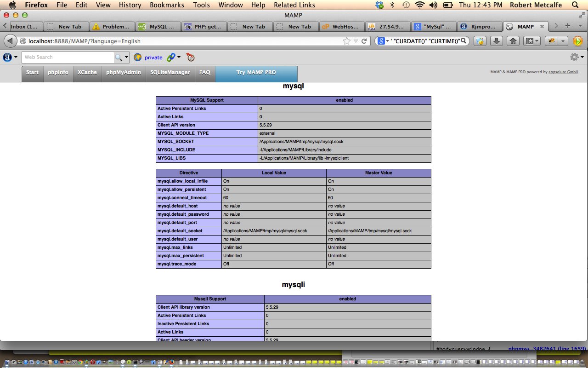This screenshot has width=588, height=368.
Task: Open Web Search dropdown arrow
Action: 127,57
